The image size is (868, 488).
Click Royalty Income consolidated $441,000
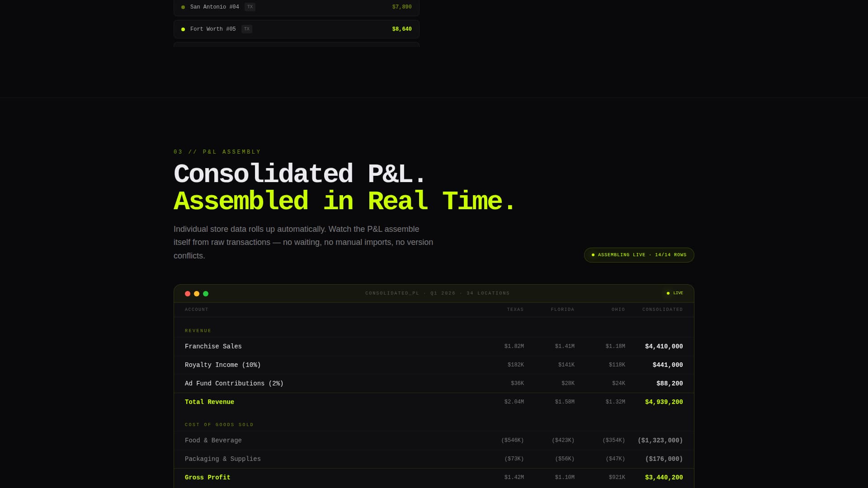tap(668, 365)
